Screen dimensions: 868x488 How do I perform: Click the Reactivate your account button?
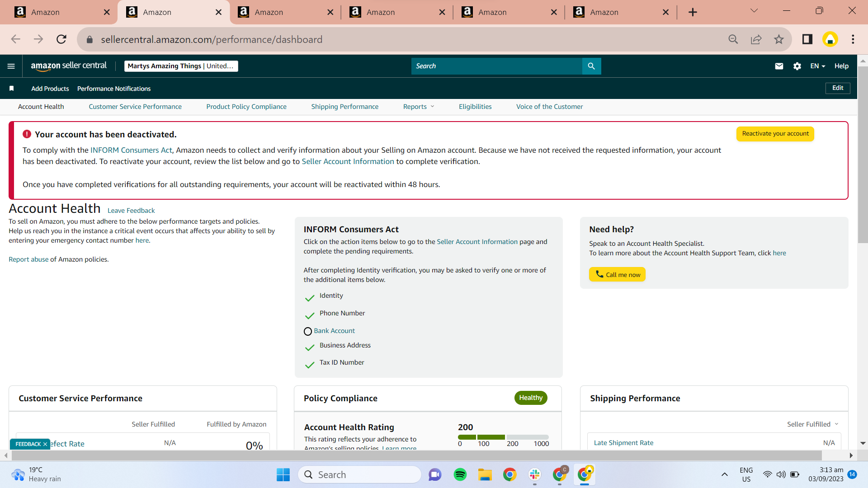point(775,134)
